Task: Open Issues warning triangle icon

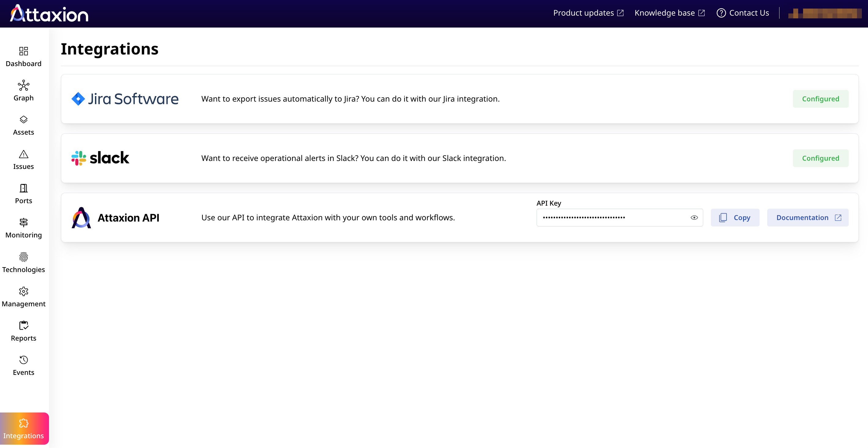Action: [x=24, y=154]
